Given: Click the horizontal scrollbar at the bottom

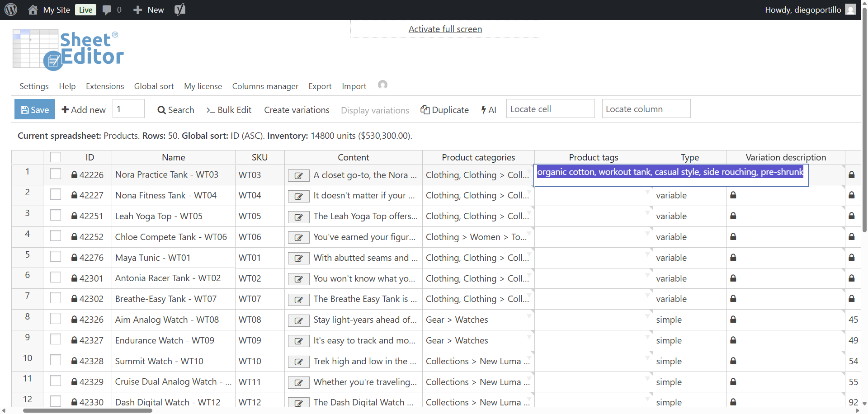Looking at the screenshot, I should pos(88,410).
